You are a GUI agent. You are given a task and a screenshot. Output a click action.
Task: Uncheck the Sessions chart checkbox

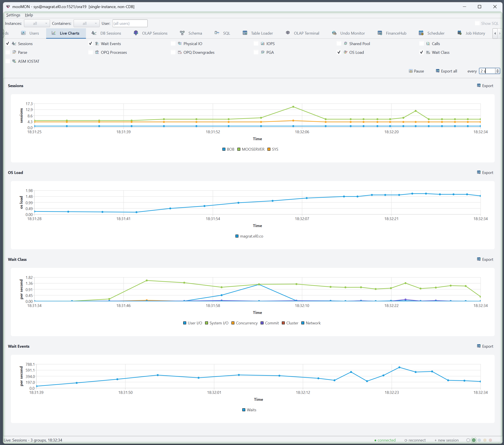pyautogui.click(x=8, y=43)
